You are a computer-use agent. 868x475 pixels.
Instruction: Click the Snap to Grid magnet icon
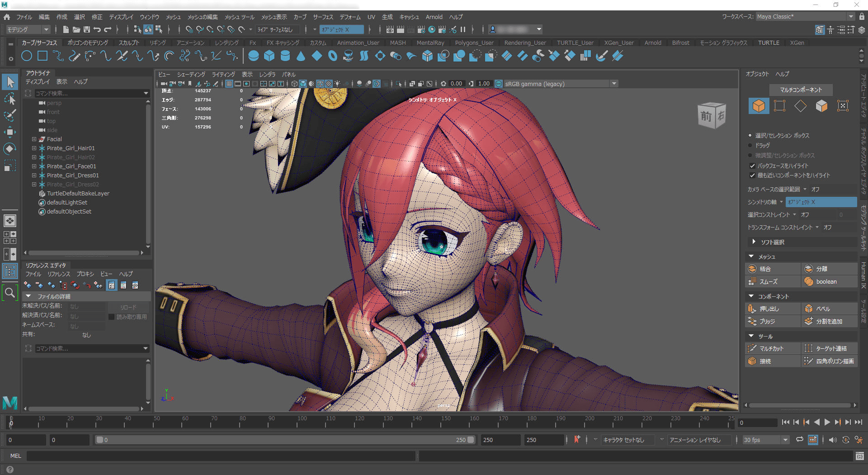pyautogui.click(x=189, y=29)
